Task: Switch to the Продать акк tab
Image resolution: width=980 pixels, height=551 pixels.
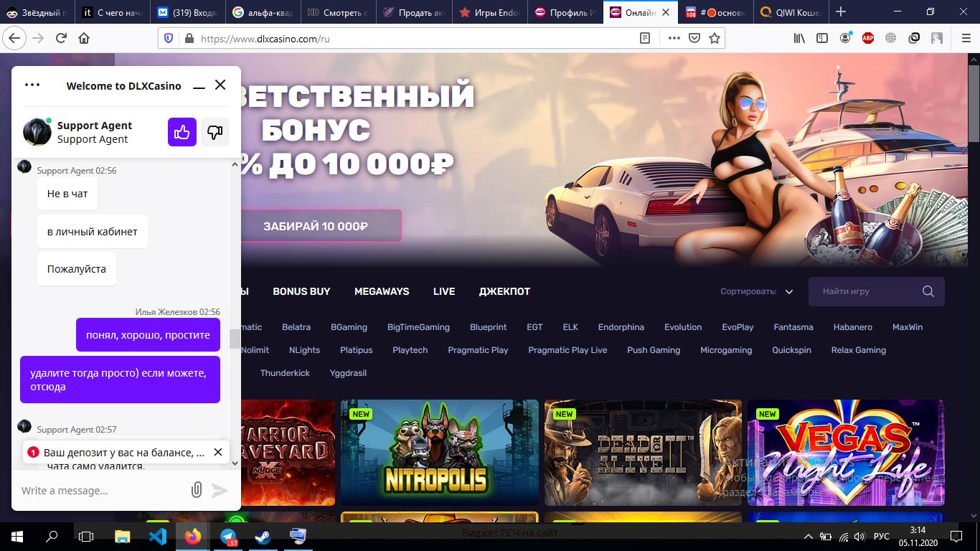Action: 413,12
